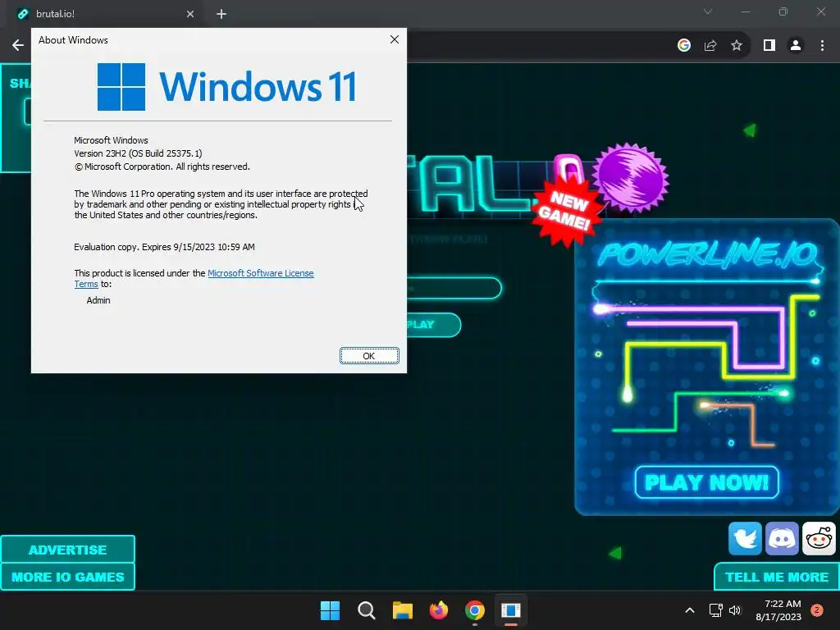Screen dimensions: 840x630
Task: Click 'Evaluation copy. Expires 9/15/2023' text
Action: [164, 247]
